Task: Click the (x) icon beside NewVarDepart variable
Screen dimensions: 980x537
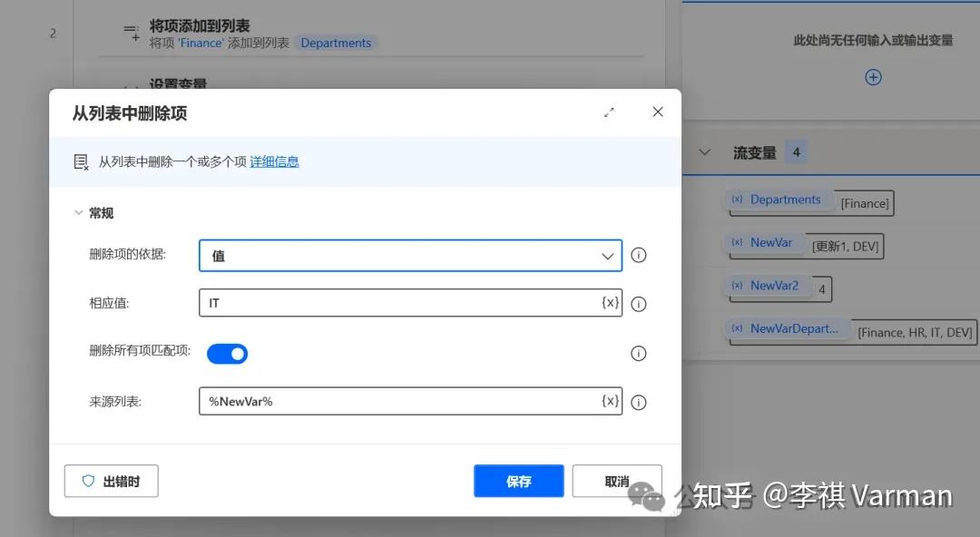Action: [x=737, y=328]
